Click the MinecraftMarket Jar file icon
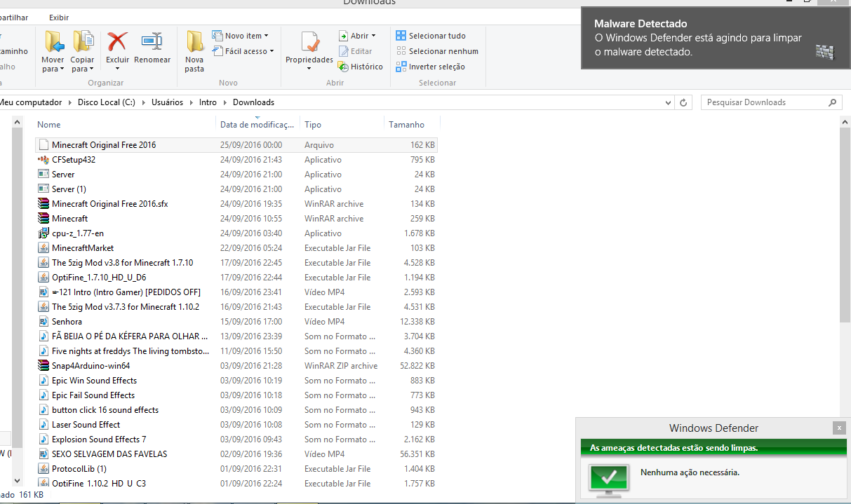Screen dimensions: 851x504 point(43,248)
